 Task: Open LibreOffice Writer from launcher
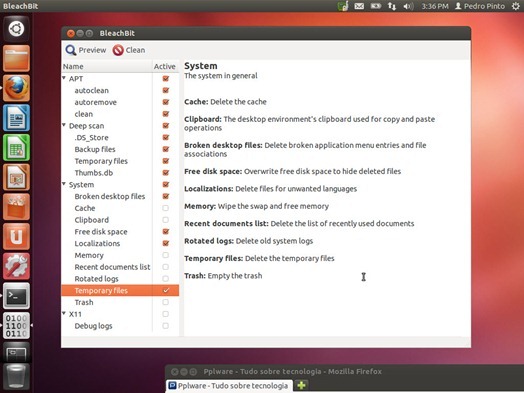pyautogui.click(x=16, y=118)
